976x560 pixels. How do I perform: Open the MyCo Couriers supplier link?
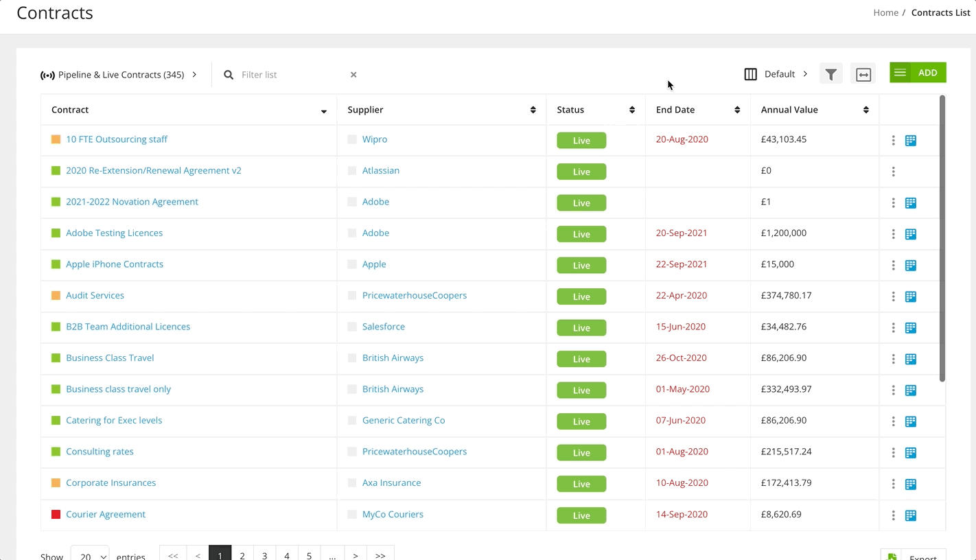point(393,514)
